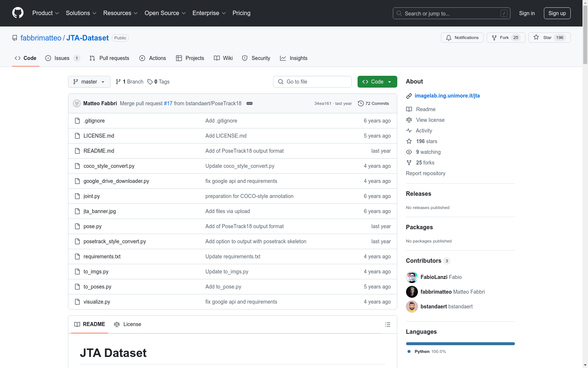
Task: Click the GitHub logo icon
Action: coord(18,13)
